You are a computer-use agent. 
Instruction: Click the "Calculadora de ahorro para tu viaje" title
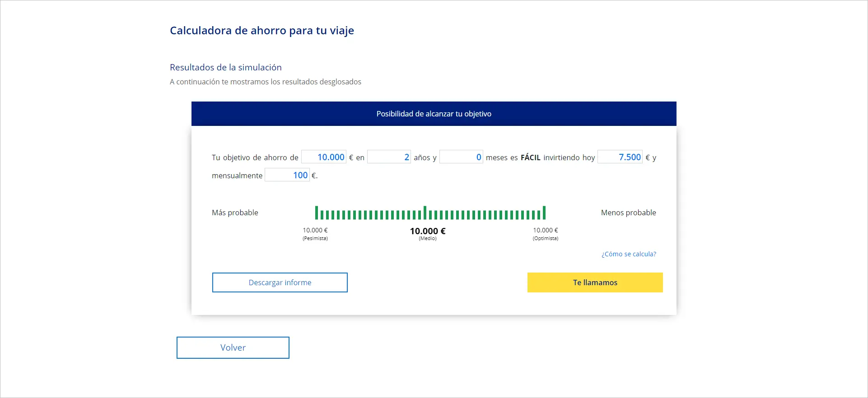(x=262, y=31)
